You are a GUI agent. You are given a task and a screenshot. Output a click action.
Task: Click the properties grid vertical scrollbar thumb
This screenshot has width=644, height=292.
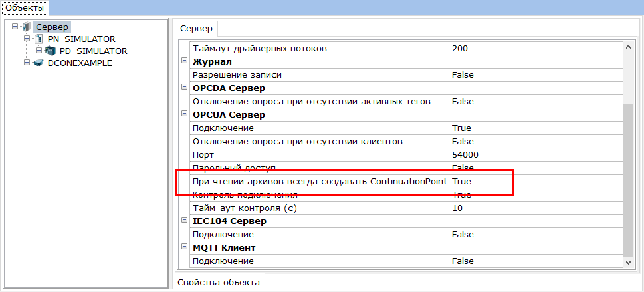click(628, 180)
